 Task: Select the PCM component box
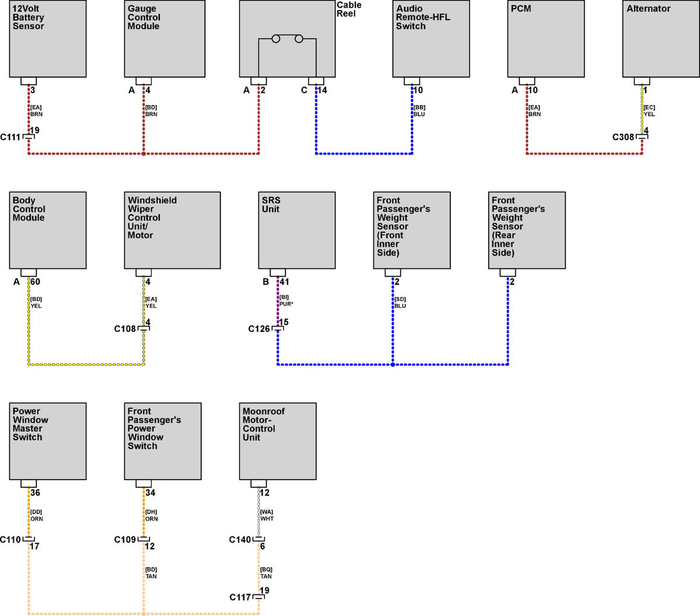tap(546, 38)
